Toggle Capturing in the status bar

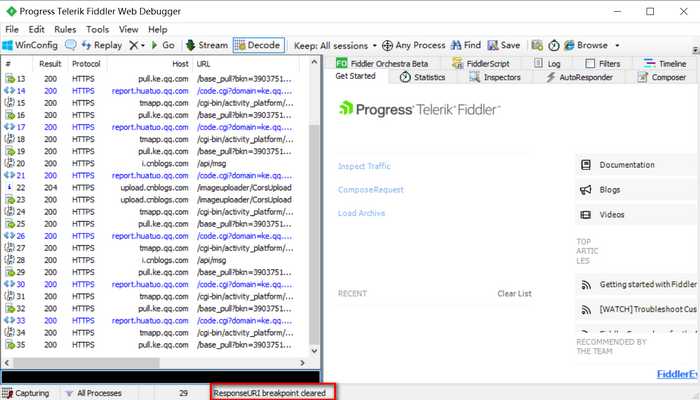[x=26, y=393]
